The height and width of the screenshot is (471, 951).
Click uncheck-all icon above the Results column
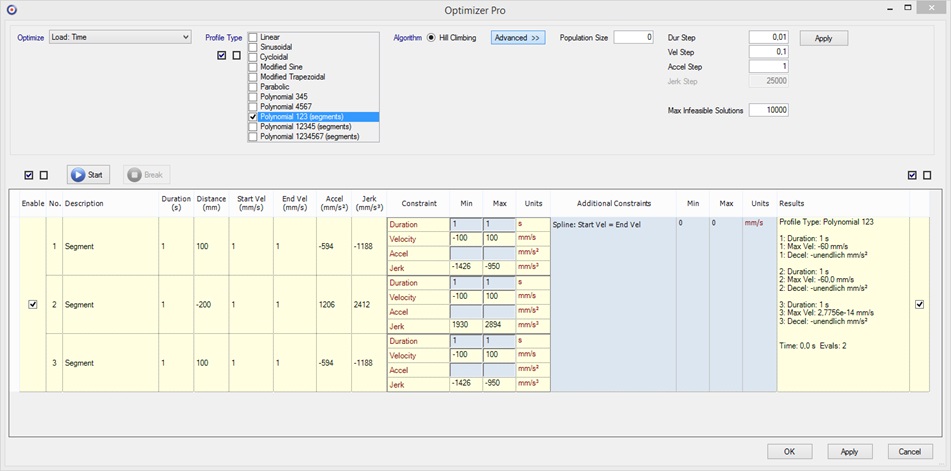[x=927, y=175]
